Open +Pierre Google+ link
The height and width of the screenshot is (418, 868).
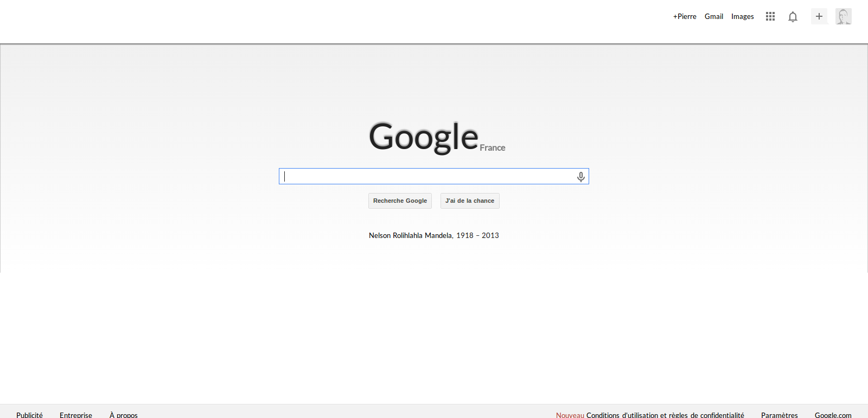pos(685,16)
